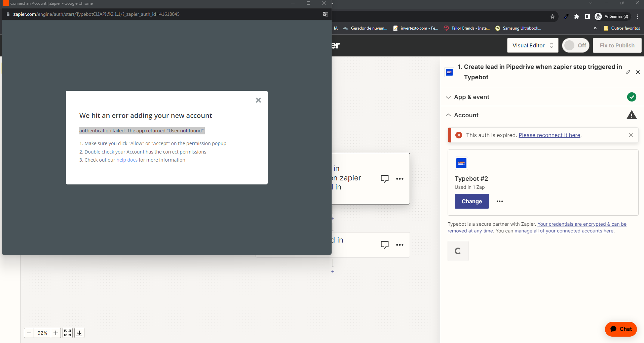Edit the Zap step title pencil icon
644x343 pixels.
pyautogui.click(x=628, y=72)
